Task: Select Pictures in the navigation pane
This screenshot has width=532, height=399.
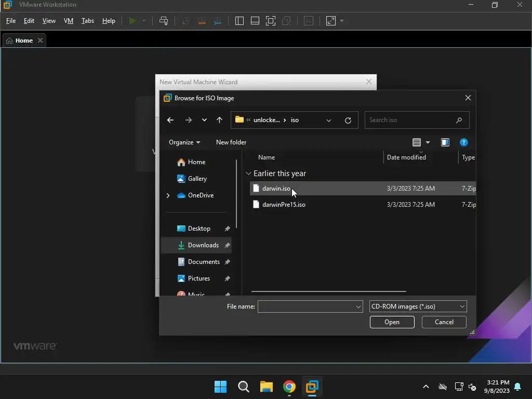Action: (x=198, y=278)
